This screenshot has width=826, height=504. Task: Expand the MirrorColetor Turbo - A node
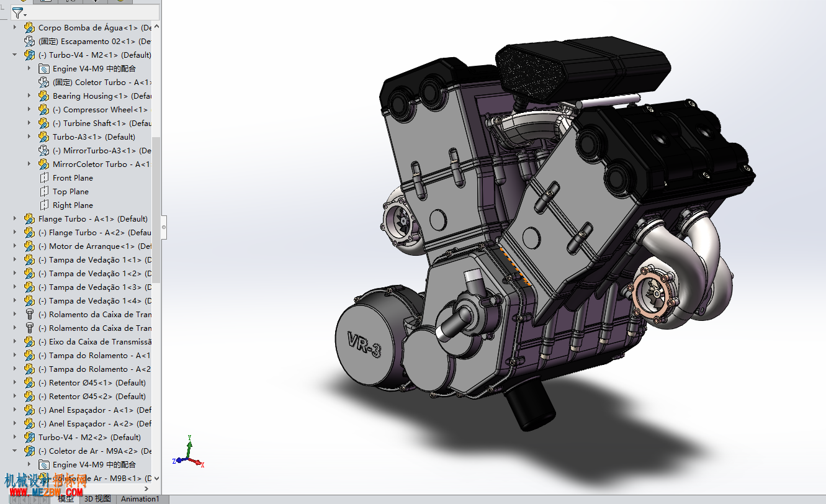pyautogui.click(x=29, y=164)
